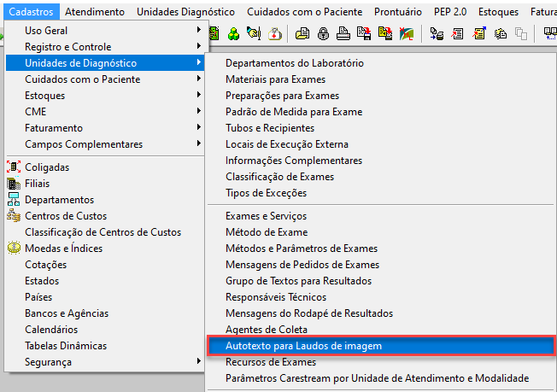This screenshot has width=557, height=392.
Task: Select Classificação de Centros de Custos
Action: tap(105, 232)
